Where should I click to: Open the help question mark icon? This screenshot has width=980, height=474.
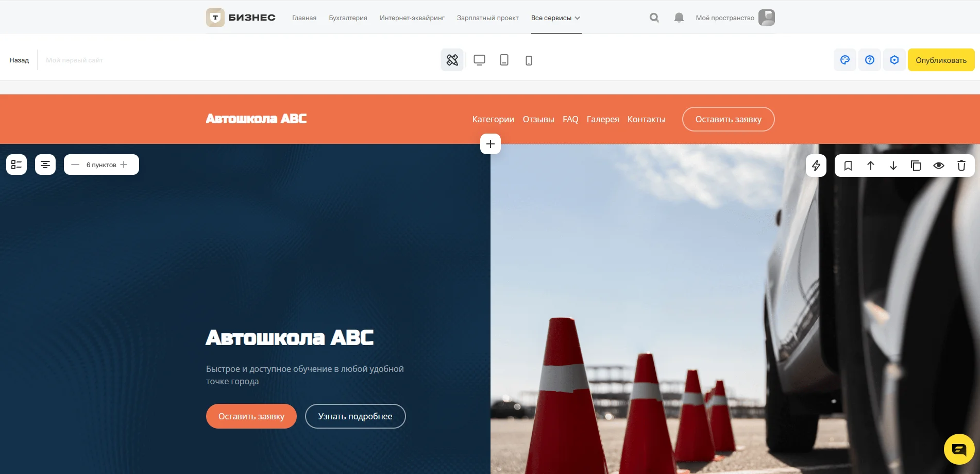pyautogui.click(x=870, y=60)
